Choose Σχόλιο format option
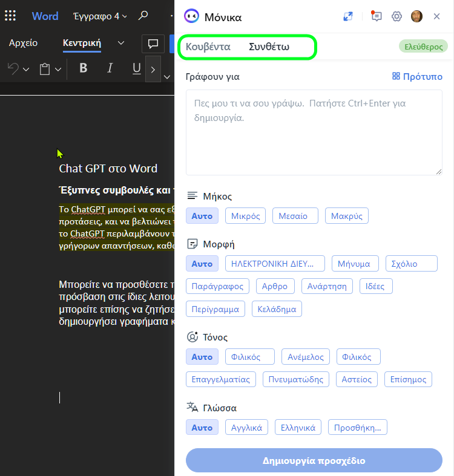Screen dimensions: 454x476 pos(412,264)
